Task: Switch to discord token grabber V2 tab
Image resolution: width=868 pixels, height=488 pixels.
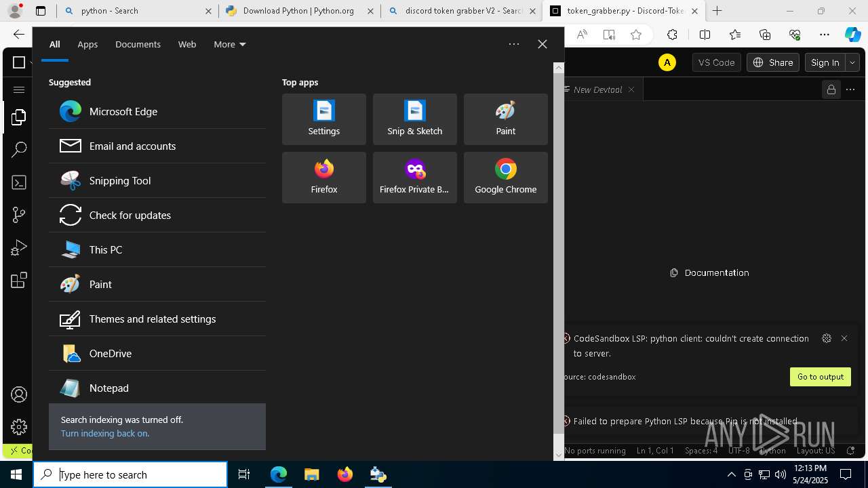Action: [461, 11]
